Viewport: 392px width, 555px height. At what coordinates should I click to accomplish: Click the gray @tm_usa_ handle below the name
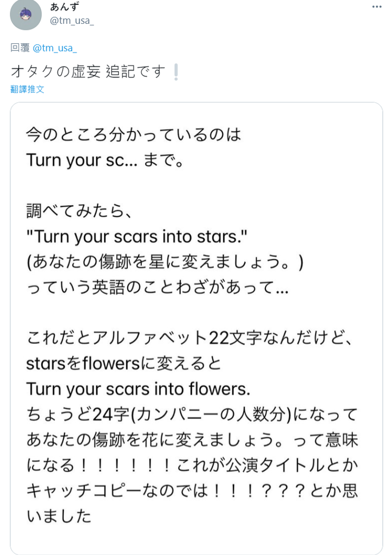[72, 21]
